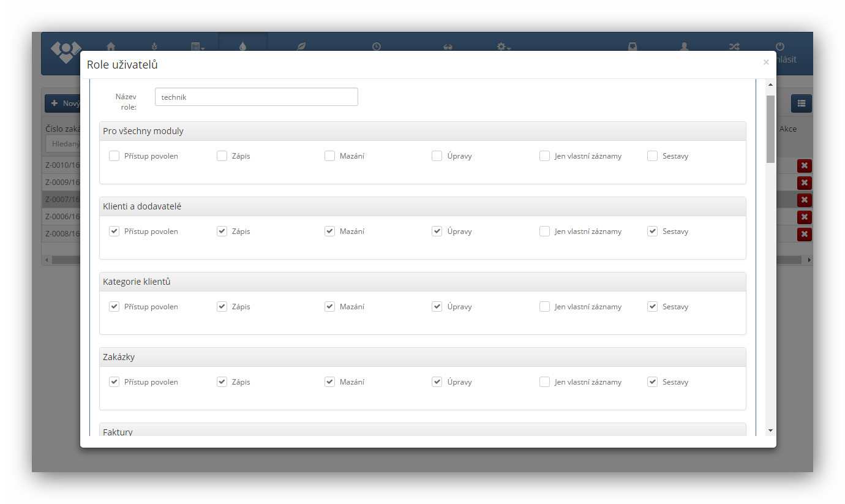
Task: Click the Název role text field
Action: (256, 97)
